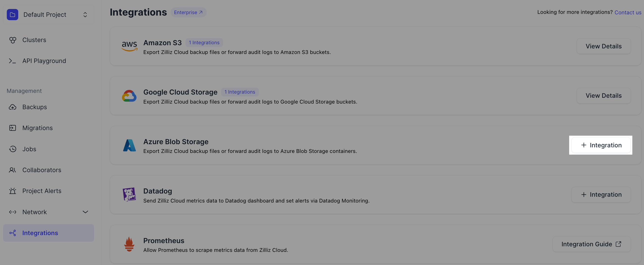Select Integrations in the sidebar menu
This screenshot has width=644, height=265.
point(40,233)
